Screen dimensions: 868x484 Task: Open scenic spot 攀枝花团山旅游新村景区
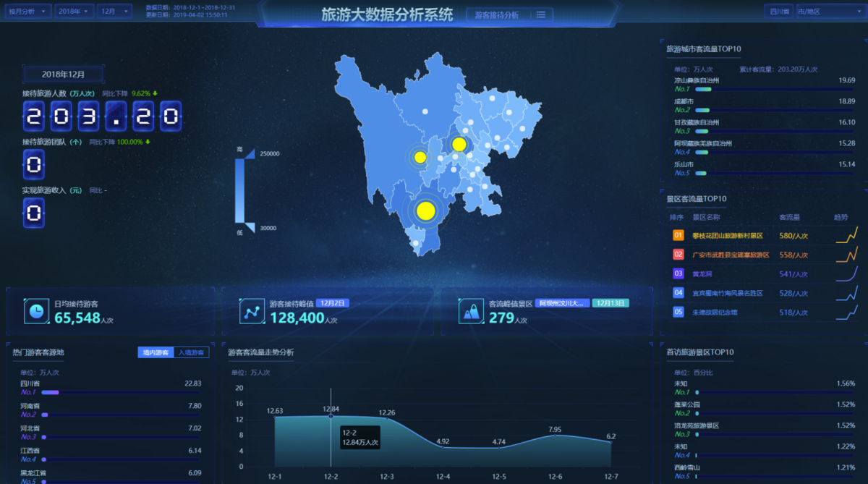point(727,236)
